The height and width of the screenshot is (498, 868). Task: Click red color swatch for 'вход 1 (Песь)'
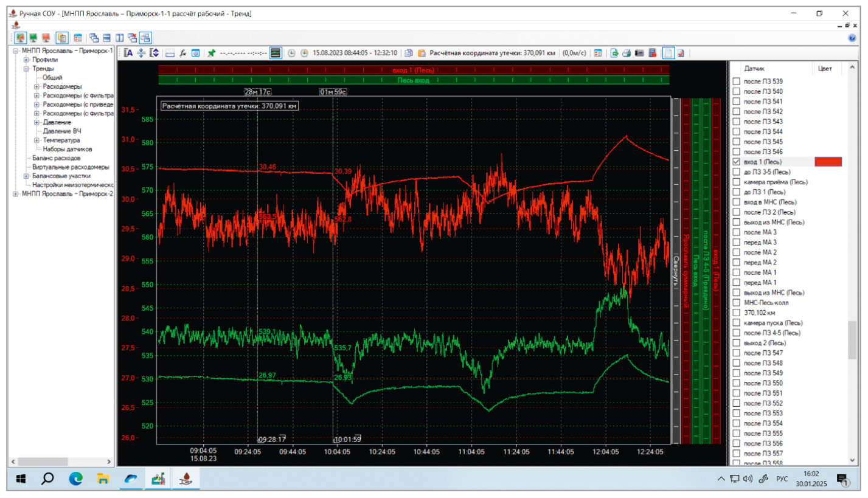pos(828,162)
